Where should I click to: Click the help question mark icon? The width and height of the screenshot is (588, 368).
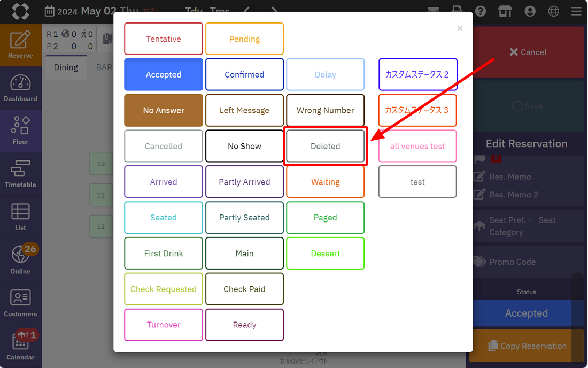(481, 11)
